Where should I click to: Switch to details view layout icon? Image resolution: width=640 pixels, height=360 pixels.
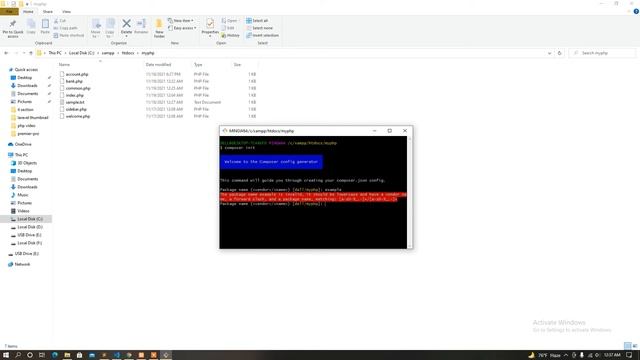click(x=627, y=346)
